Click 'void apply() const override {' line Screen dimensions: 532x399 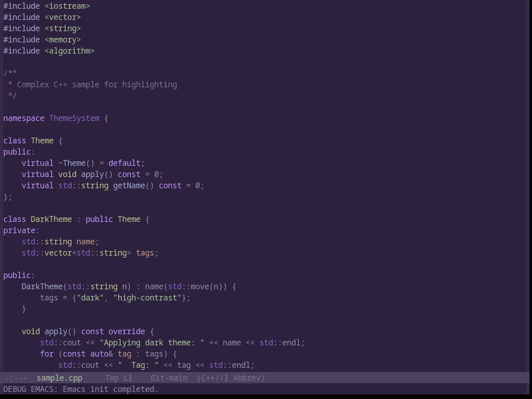pos(88,331)
